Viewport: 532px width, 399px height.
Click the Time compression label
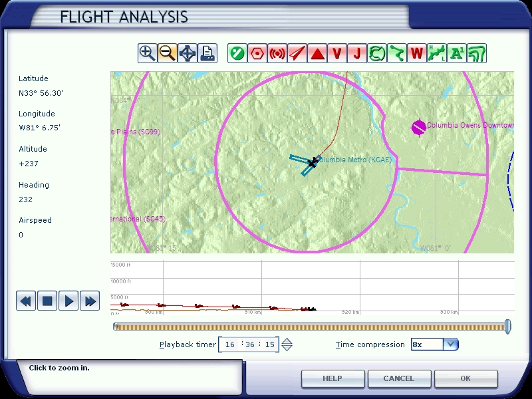(x=370, y=344)
